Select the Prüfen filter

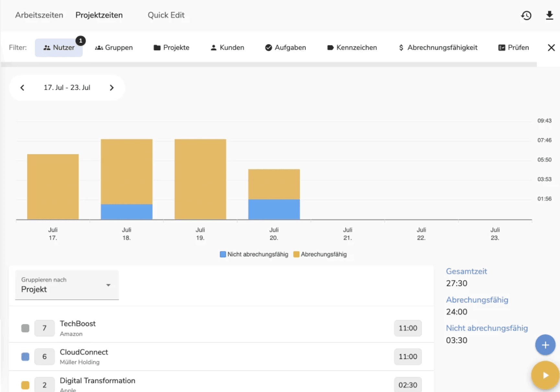point(513,48)
